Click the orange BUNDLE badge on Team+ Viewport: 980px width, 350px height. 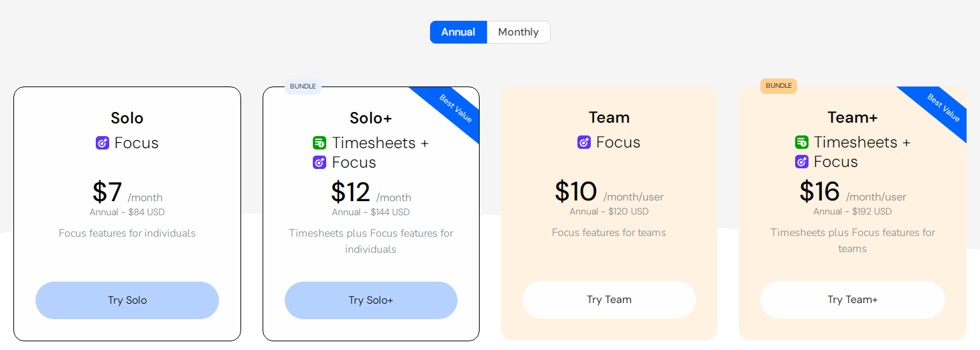click(x=778, y=86)
